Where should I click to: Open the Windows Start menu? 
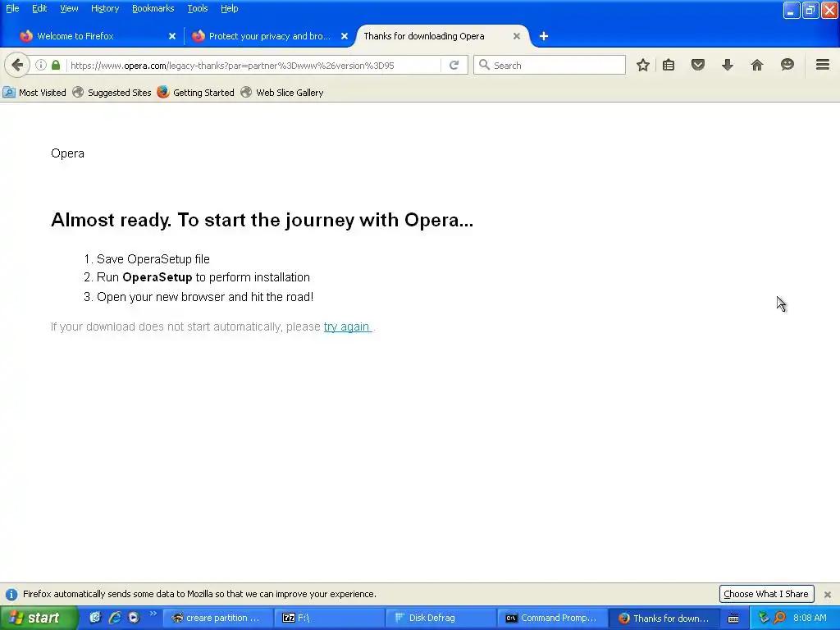(x=39, y=619)
